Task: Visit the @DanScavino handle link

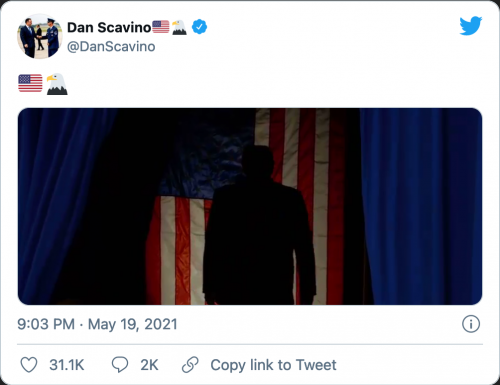Action: coord(111,47)
